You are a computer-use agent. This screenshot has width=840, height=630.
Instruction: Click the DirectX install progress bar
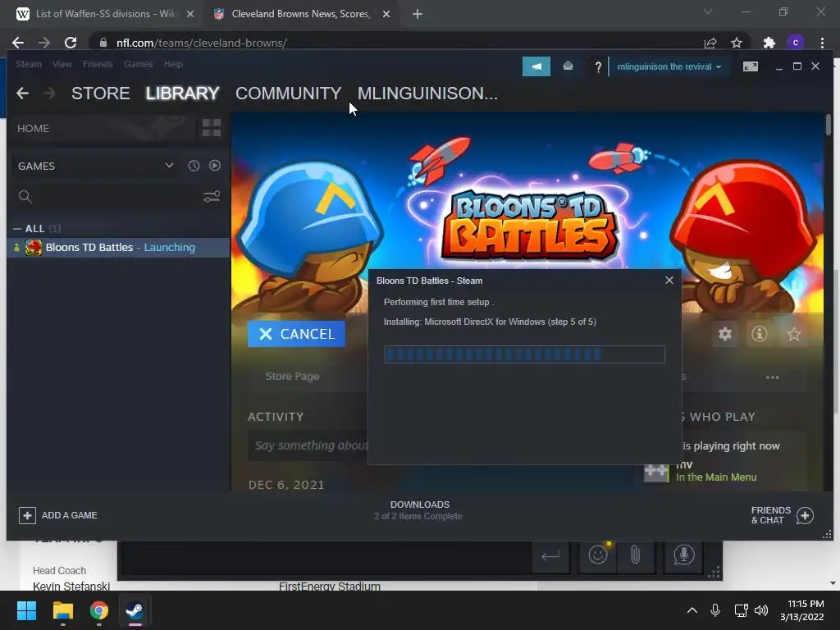[x=524, y=354]
